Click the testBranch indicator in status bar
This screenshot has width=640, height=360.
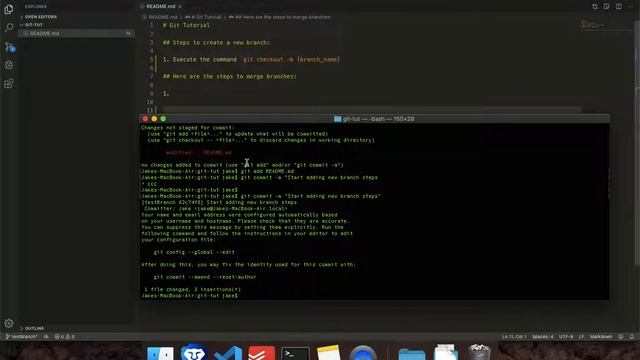click(21, 337)
